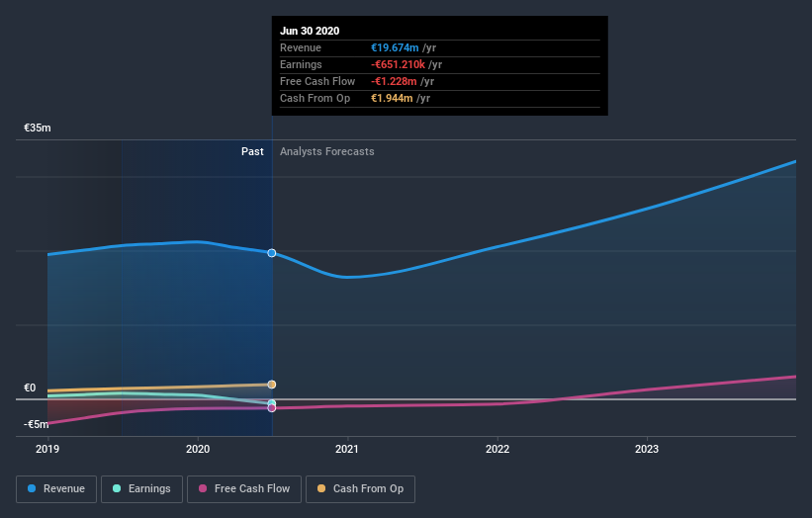The image size is (812, 518).
Task: Click the €1.944m cash from op value
Action: [x=392, y=98]
